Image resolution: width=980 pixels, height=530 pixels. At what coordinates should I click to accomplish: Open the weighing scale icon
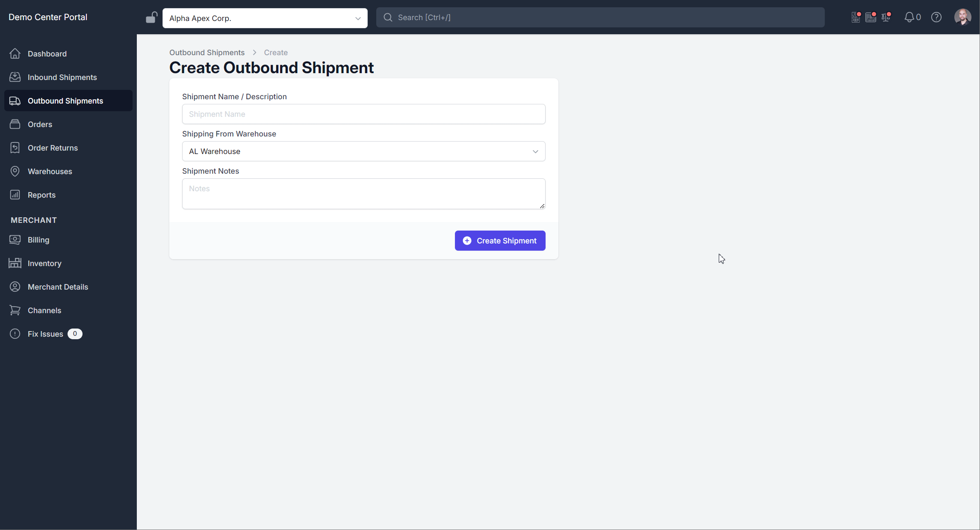(x=886, y=17)
